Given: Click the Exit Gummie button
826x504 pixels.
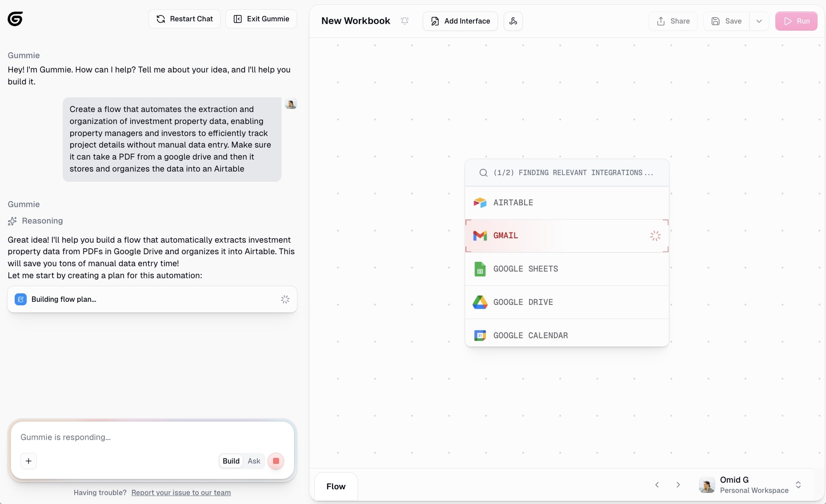Looking at the screenshot, I should coord(261,19).
